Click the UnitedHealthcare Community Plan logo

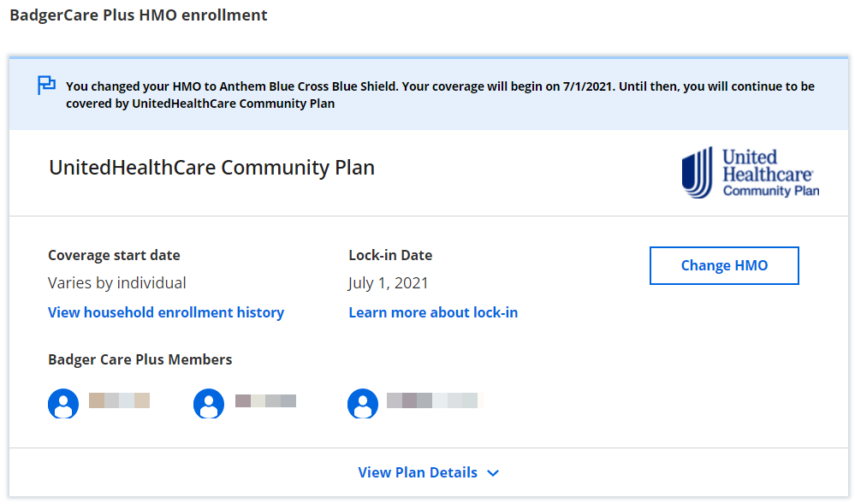pyautogui.click(x=750, y=173)
